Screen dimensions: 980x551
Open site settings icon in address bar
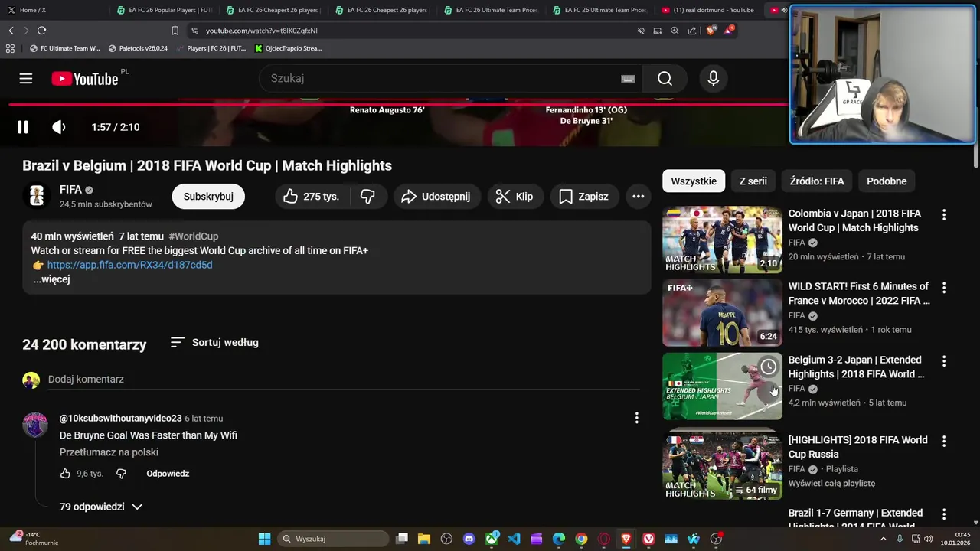194,31
